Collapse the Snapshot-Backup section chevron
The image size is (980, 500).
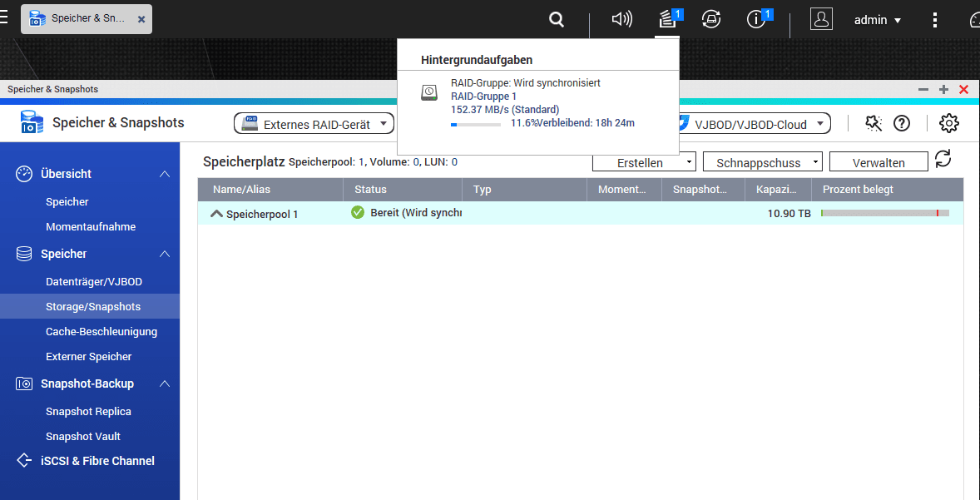coord(165,384)
